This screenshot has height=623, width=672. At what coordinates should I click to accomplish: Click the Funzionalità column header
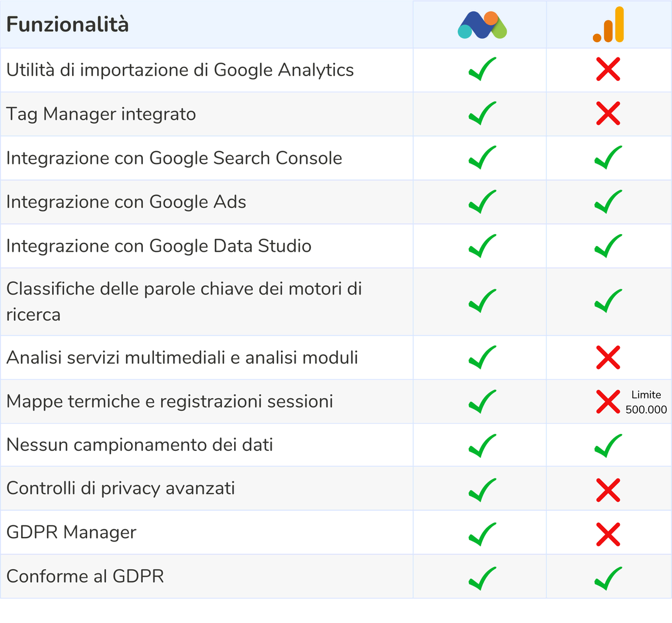tap(67, 24)
